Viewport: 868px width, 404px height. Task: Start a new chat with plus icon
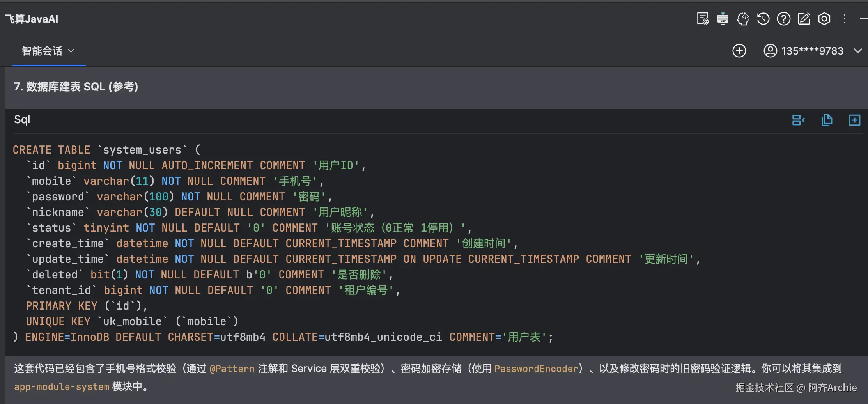[x=739, y=51]
